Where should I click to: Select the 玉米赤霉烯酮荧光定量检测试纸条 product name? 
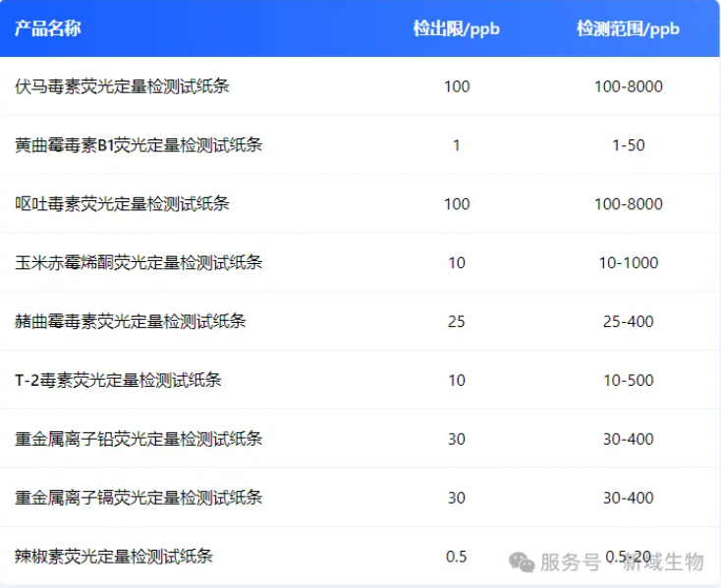pyautogui.click(x=139, y=263)
